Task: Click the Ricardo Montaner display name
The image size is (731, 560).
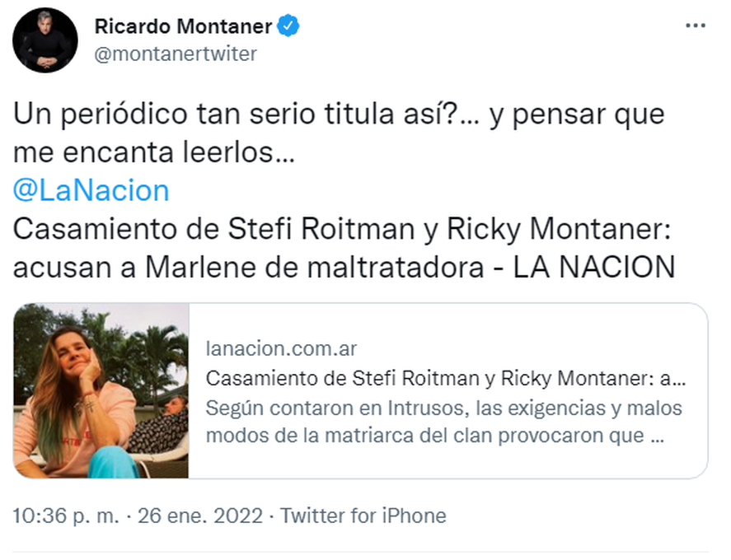Action: pyautogui.click(x=183, y=26)
